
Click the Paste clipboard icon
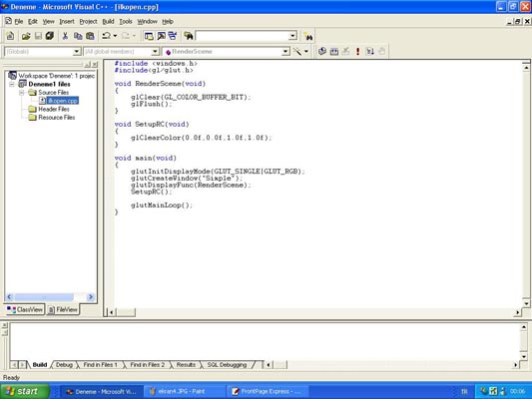pos(90,36)
